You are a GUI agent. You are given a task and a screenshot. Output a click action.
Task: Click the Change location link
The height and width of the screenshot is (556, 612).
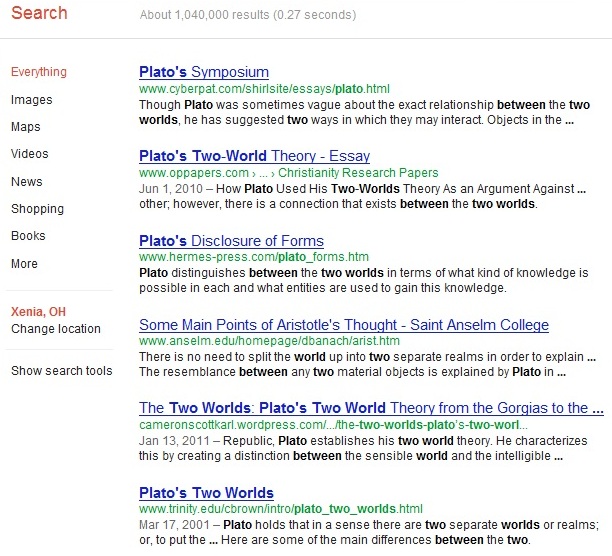pos(56,329)
